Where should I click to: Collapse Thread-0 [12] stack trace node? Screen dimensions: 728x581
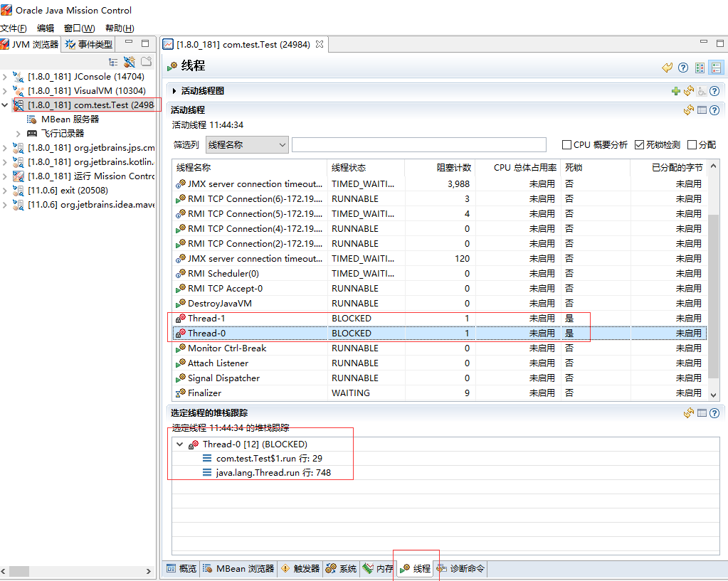click(x=179, y=444)
